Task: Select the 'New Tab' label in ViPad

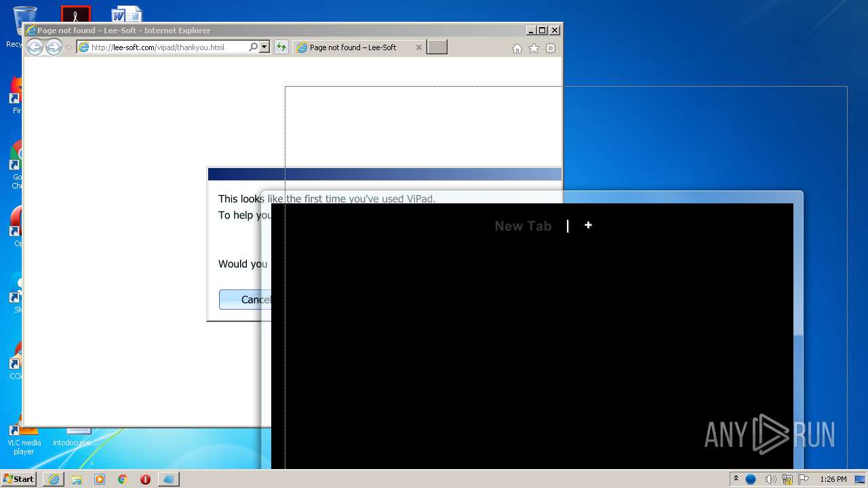Action: tap(523, 226)
